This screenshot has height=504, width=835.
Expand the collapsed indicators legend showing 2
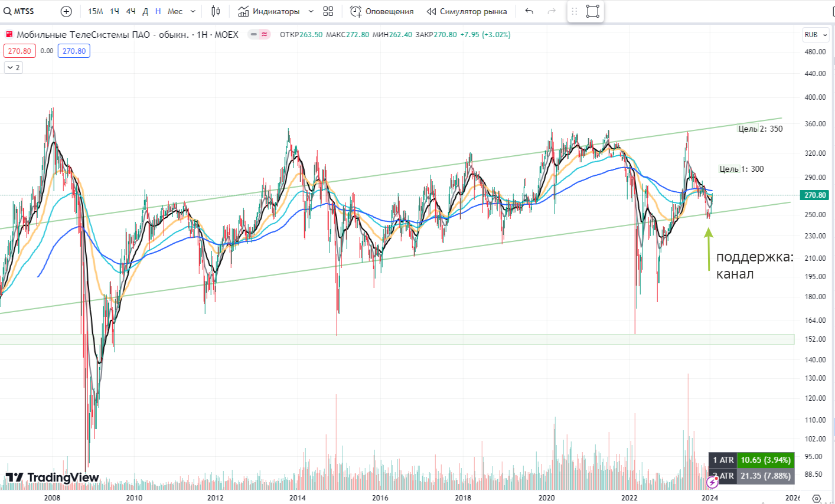13,68
